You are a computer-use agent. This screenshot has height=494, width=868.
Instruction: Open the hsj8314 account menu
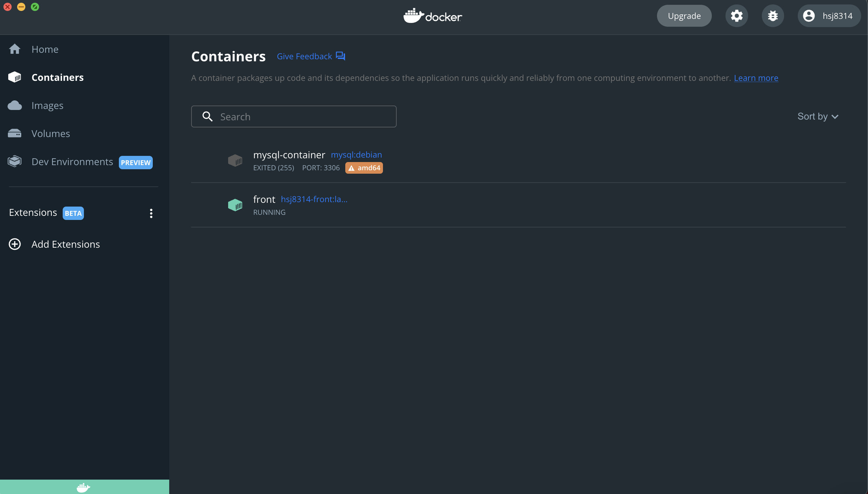(x=829, y=16)
